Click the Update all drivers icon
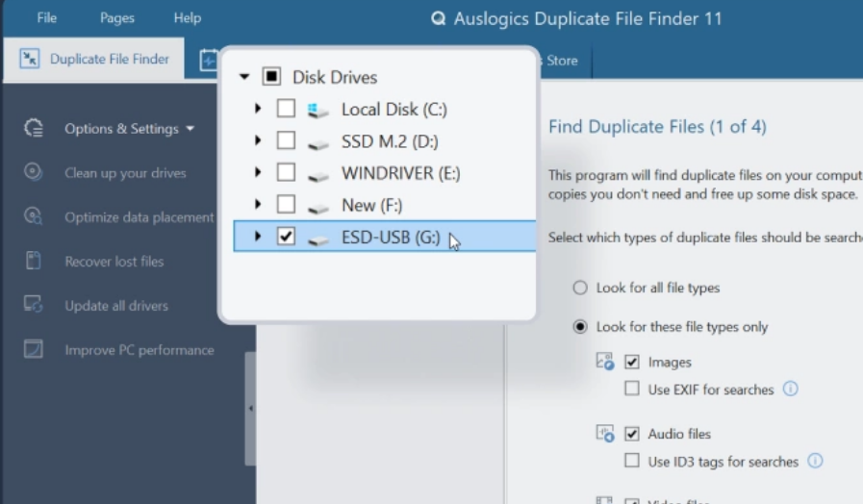Viewport: 863px width, 504px height. (x=33, y=305)
